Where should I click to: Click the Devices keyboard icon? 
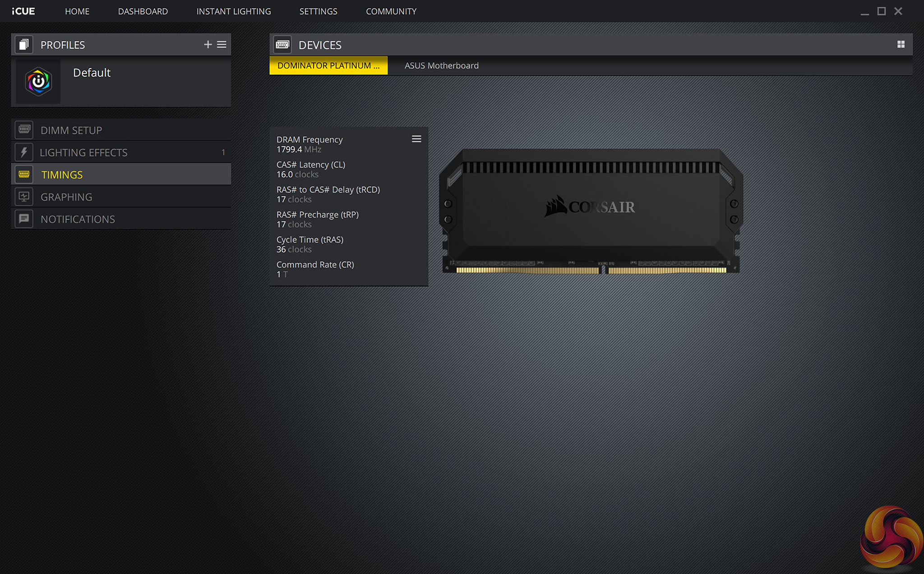click(282, 45)
